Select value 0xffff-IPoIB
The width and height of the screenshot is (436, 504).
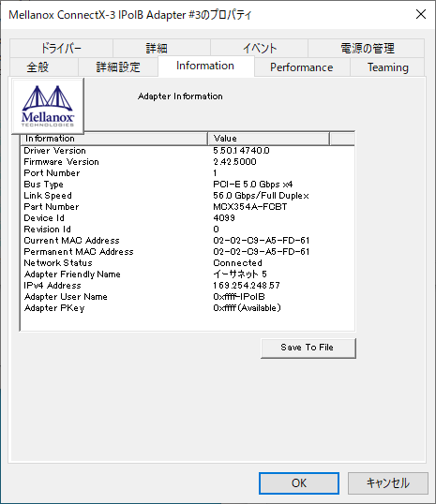[239, 297]
